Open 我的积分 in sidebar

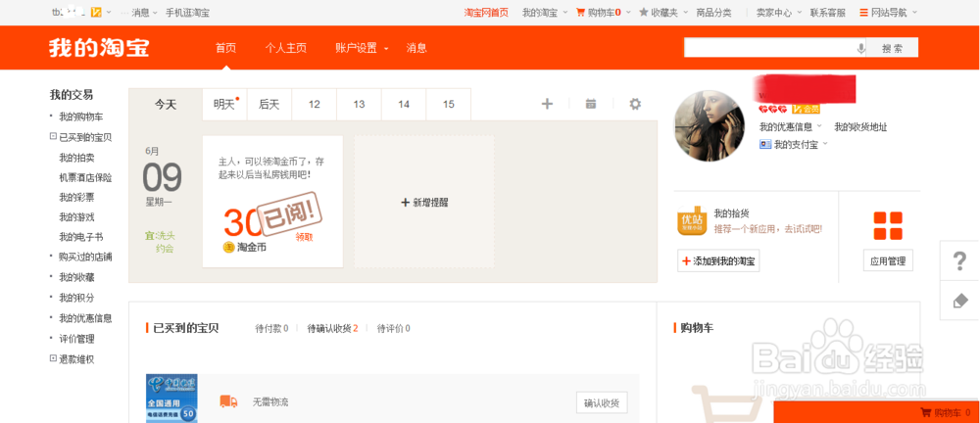(x=76, y=298)
